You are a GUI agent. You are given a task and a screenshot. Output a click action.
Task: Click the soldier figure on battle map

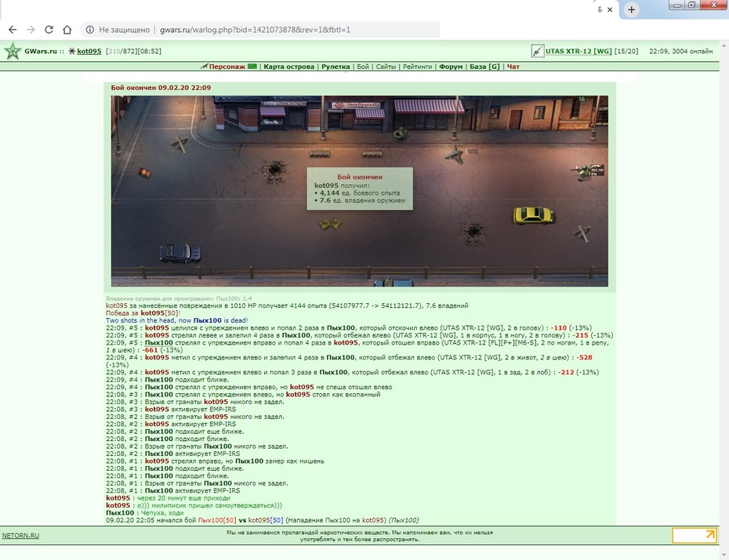pyautogui.click(x=582, y=172)
